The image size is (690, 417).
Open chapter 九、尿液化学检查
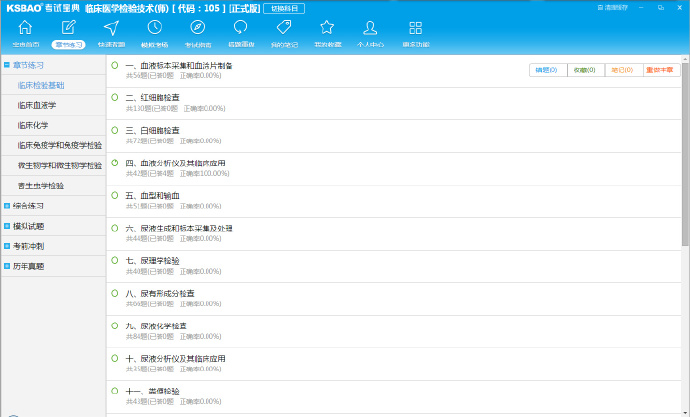click(x=156, y=326)
